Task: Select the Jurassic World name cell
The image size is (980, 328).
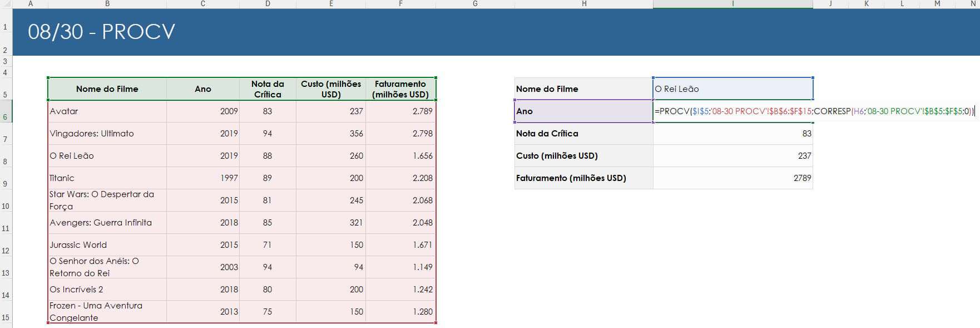Action: pyautogui.click(x=107, y=245)
